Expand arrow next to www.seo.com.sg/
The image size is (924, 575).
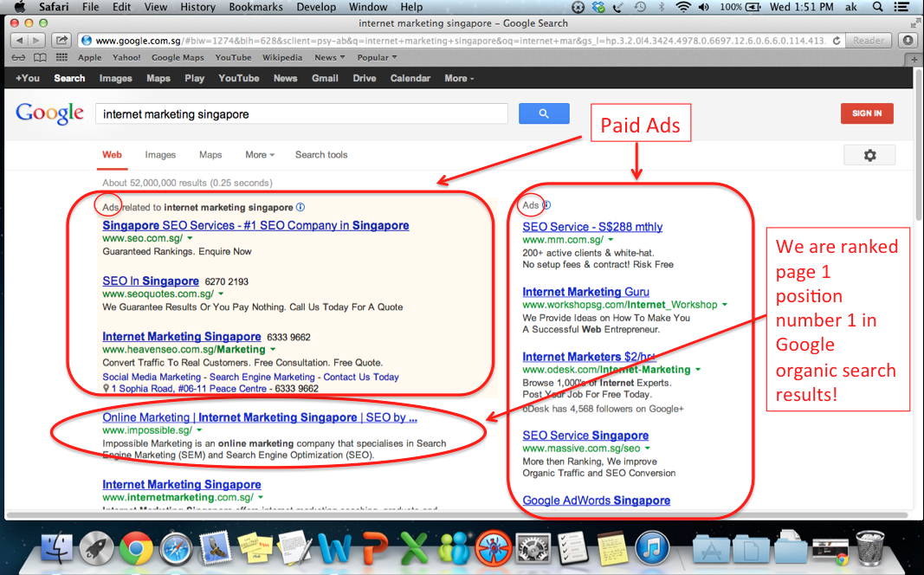190,239
